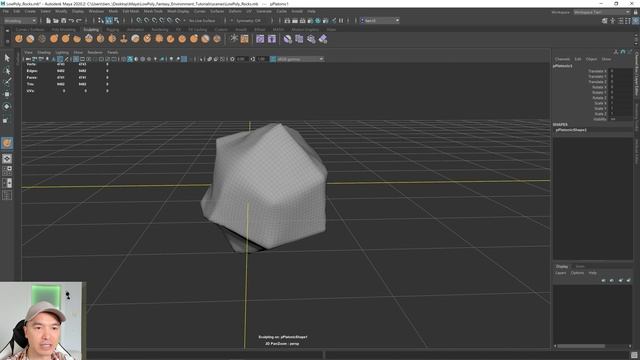Toggle the Tool Settings sidebar button
The height and width of the screenshot is (360, 640).
(x=627, y=20)
